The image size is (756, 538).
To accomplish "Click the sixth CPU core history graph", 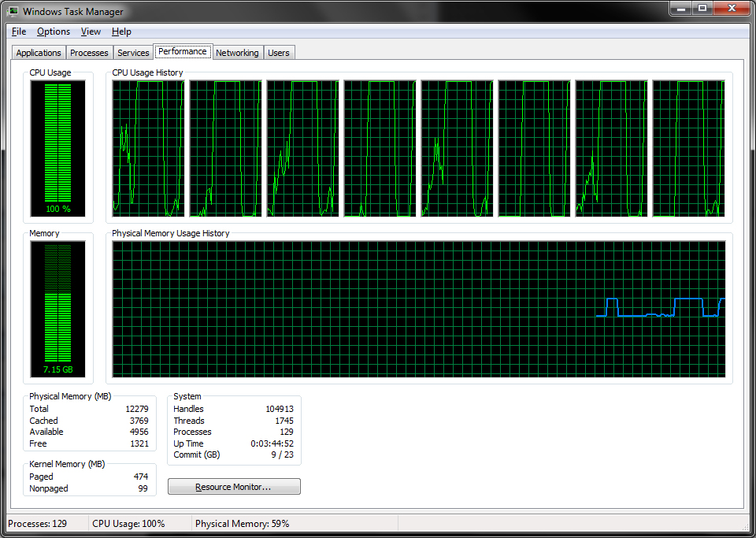I will click(534, 148).
